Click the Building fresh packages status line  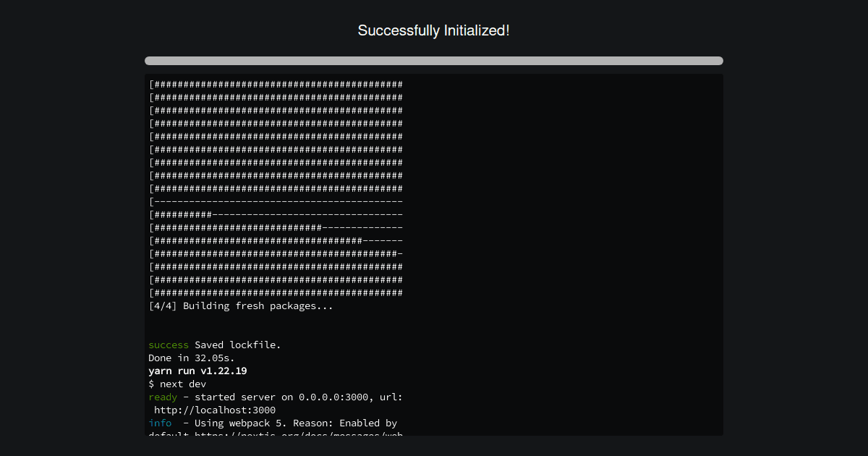(240, 305)
